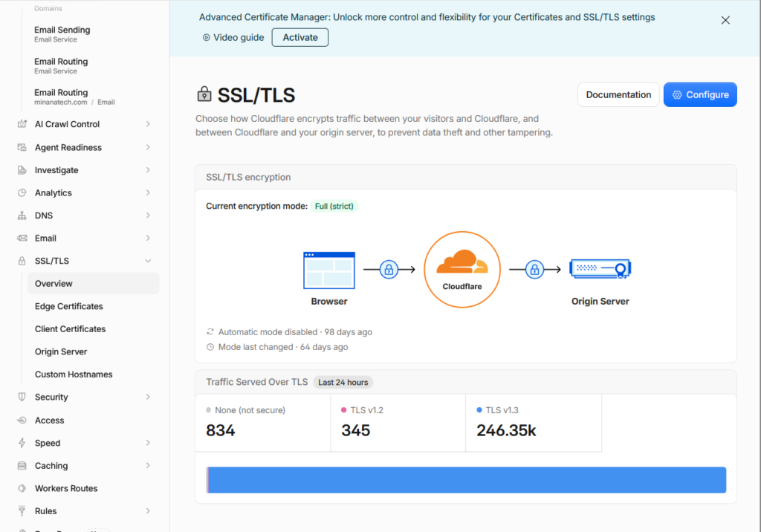Click the 345 TLS v1.2 count
The height and width of the screenshot is (532, 761).
click(355, 430)
